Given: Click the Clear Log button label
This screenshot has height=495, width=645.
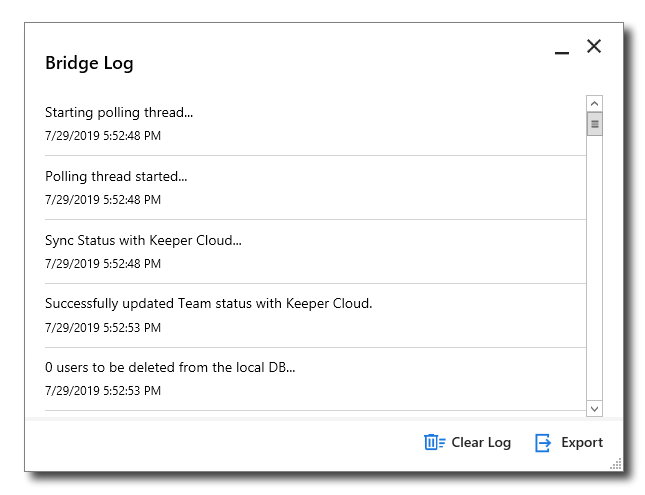Looking at the screenshot, I should (x=481, y=442).
